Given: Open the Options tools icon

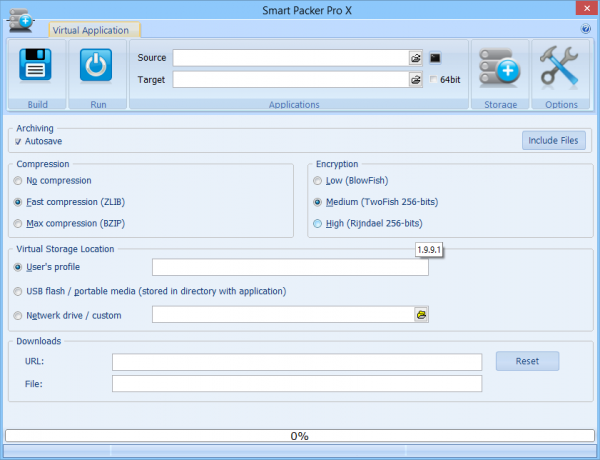Looking at the screenshot, I should tap(559, 66).
